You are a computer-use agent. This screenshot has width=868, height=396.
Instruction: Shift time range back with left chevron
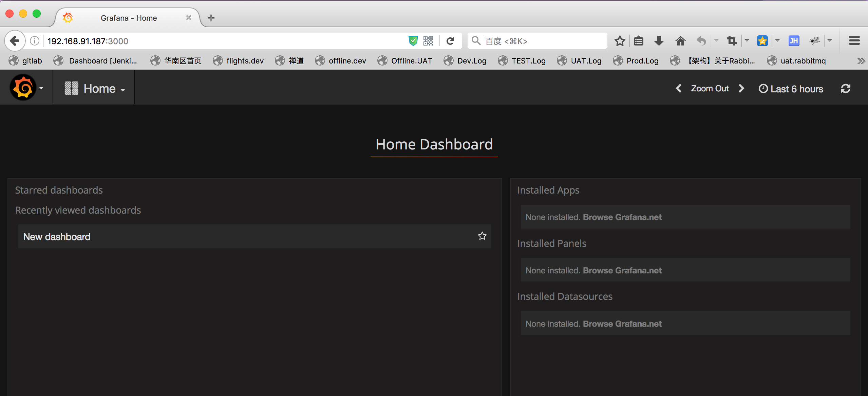point(678,89)
